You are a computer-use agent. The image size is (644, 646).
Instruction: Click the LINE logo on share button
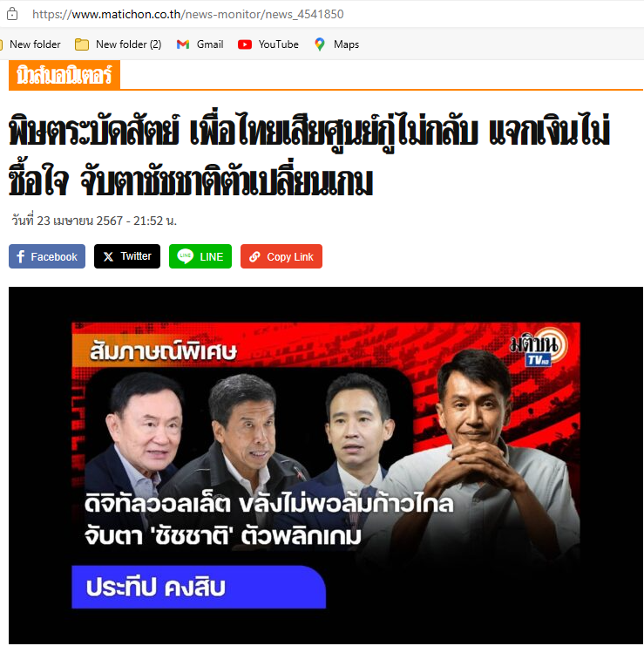tap(186, 255)
